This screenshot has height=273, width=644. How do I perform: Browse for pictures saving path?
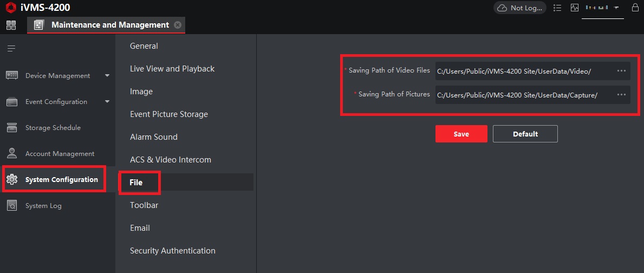point(621,95)
